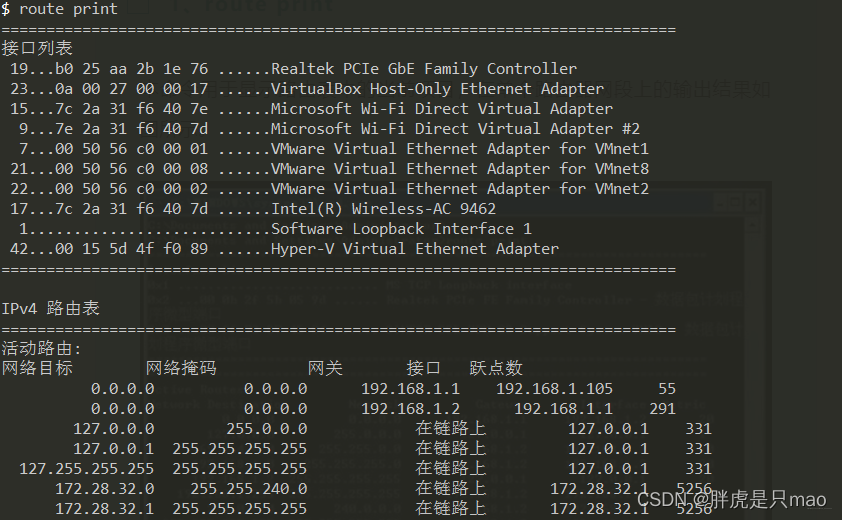Click the VMware adapter for VMnet1 entry
This screenshot has height=520, width=842.
[459, 149]
